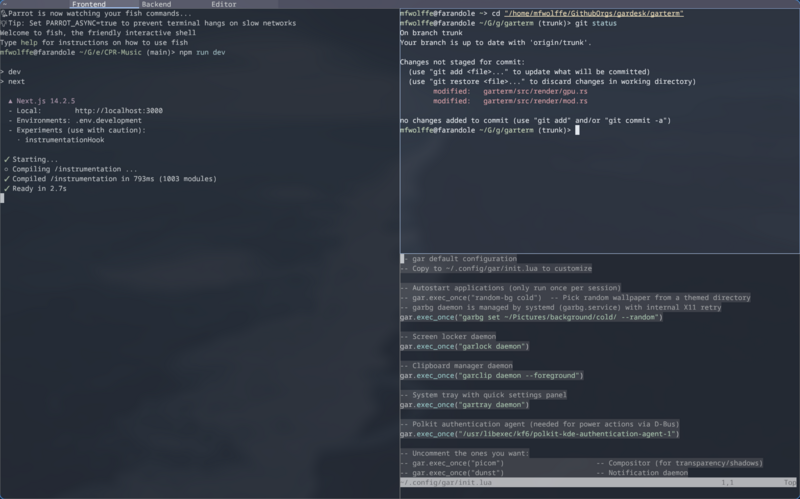Open the http://localhost:3000 link
The height and width of the screenshot is (499, 800).
tap(118, 111)
